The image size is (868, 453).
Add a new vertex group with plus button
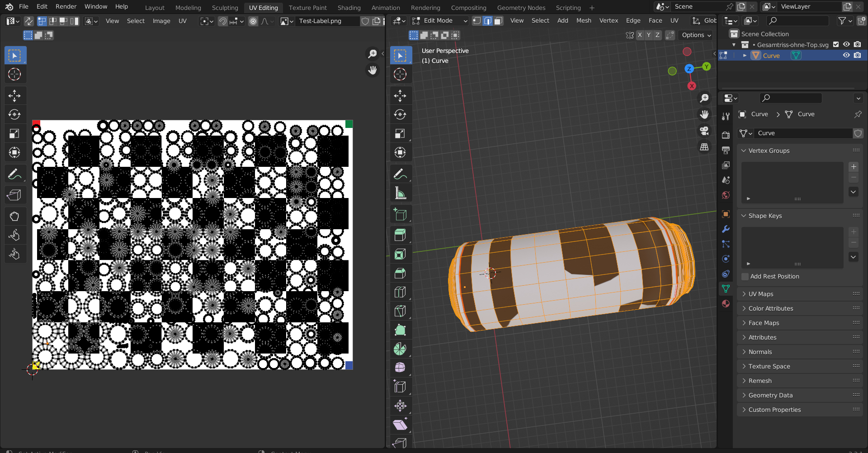click(x=854, y=167)
